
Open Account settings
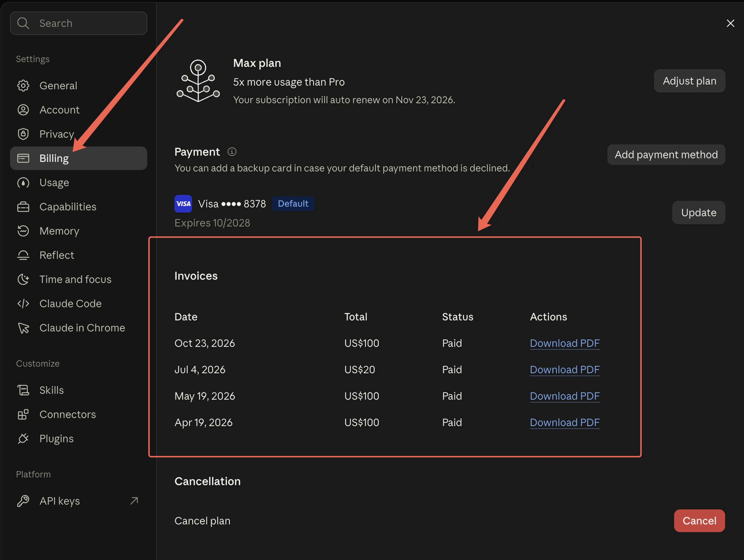[79, 110]
